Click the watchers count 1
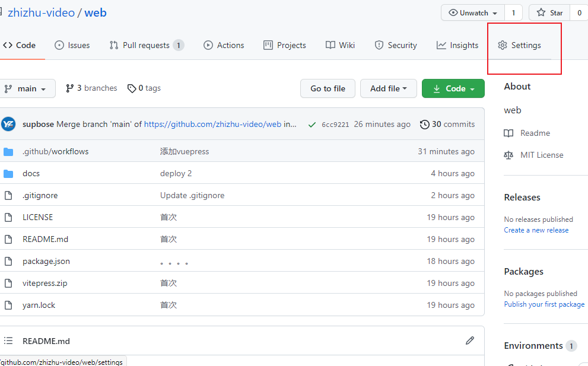 (513, 12)
